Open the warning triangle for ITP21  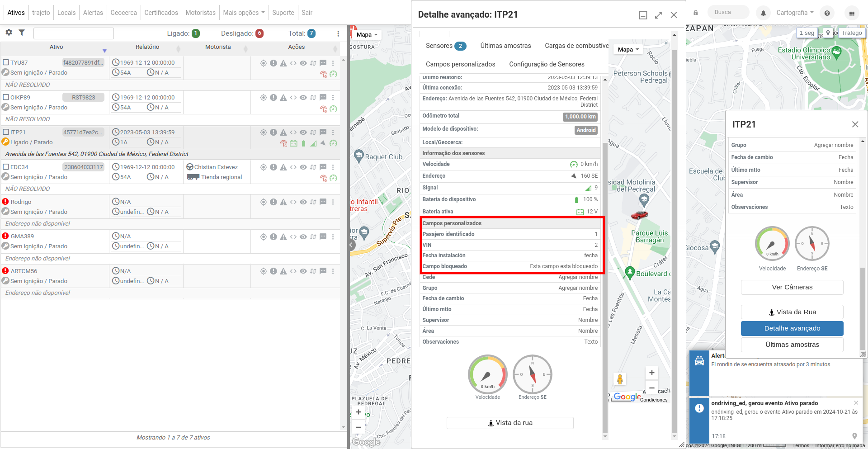coord(283,132)
